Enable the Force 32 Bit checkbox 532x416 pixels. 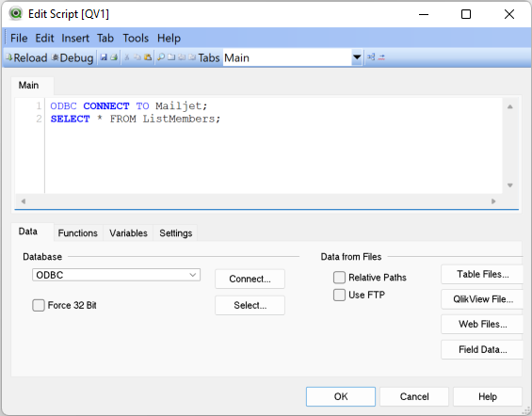pyautogui.click(x=39, y=305)
